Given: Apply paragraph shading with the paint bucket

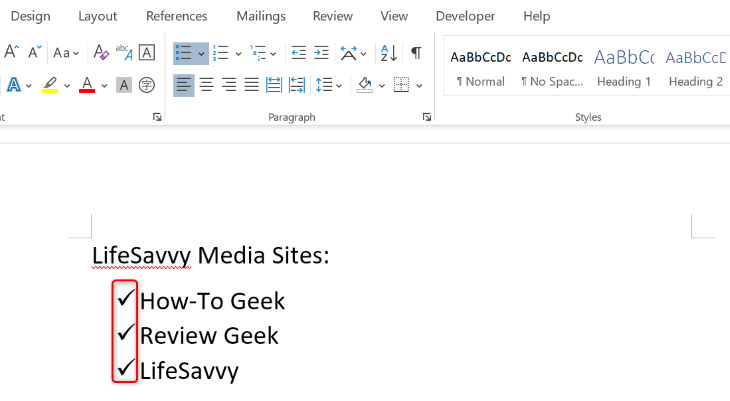Looking at the screenshot, I should tap(365, 85).
